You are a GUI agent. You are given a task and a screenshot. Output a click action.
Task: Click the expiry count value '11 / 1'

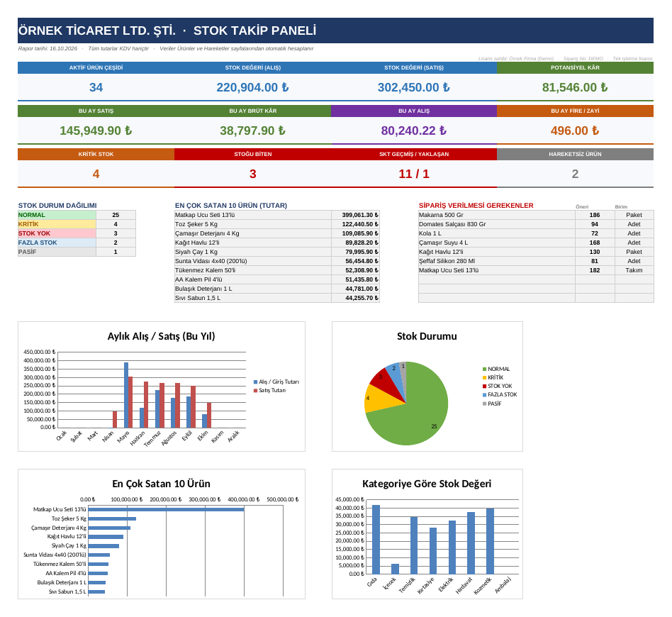tap(414, 174)
